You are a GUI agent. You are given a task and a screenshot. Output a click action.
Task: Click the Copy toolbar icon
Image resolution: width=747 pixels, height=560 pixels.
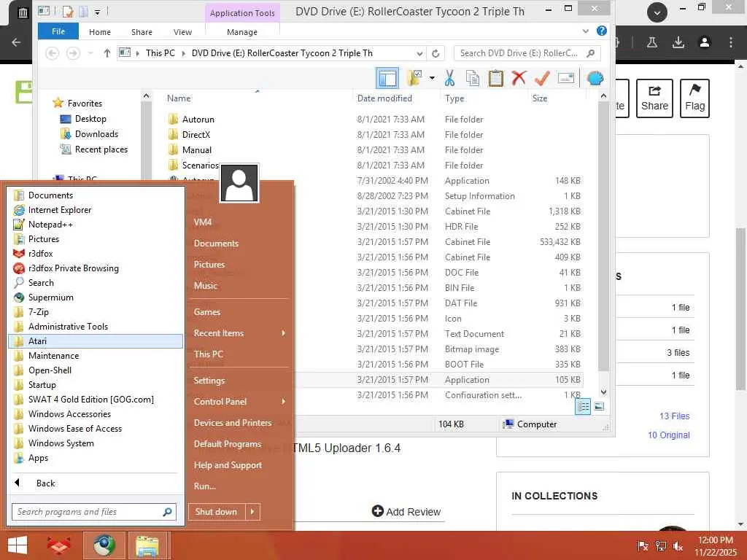point(473,78)
